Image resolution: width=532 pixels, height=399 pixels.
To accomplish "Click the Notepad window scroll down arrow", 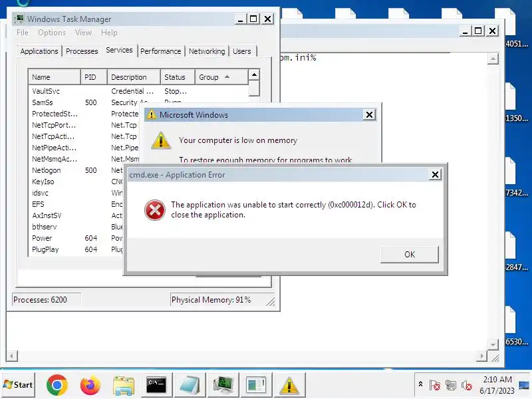I will (x=493, y=344).
